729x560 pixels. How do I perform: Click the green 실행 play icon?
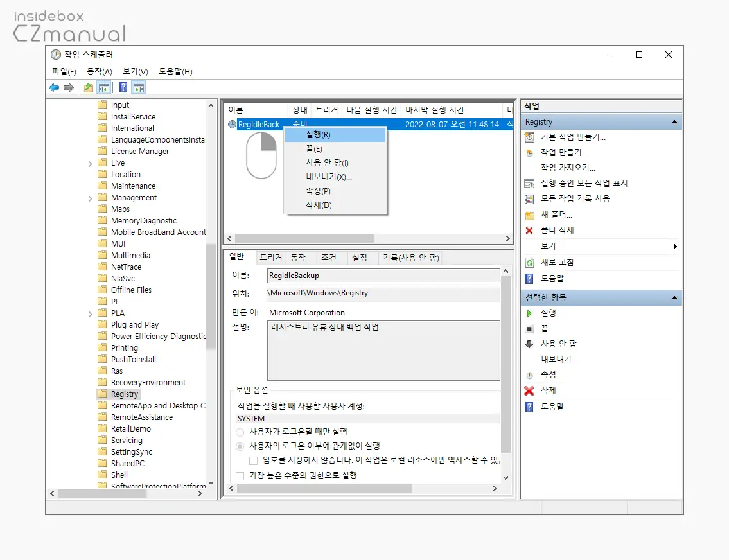pos(529,313)
